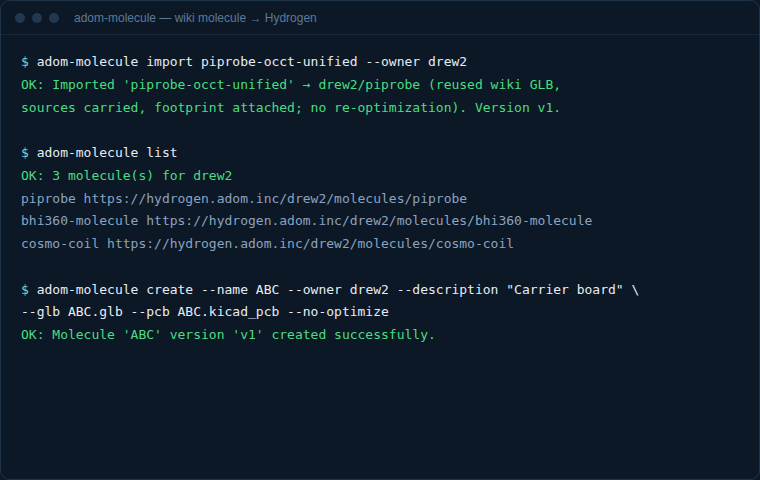
Task: Click the 'adom-molecule import piprobe-occt-unified' command line
Action: pyautogui.click(x=244, y=62)
